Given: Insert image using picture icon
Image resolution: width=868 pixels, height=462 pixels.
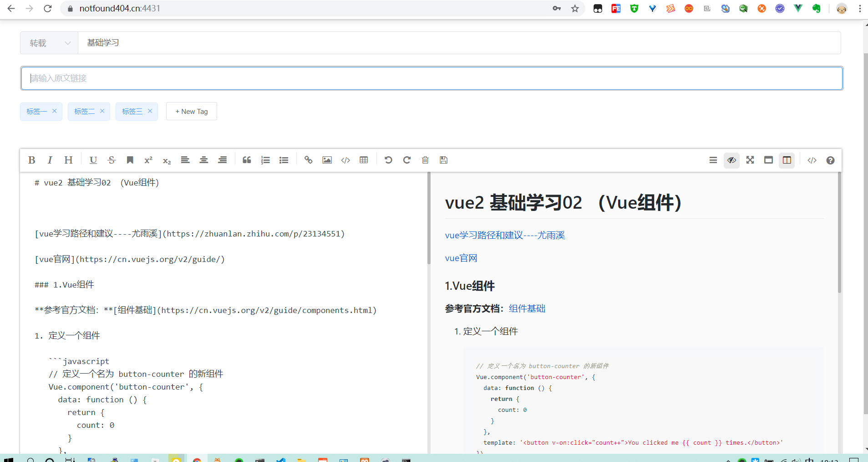Looking at the screenshot, I should point(327,160).
